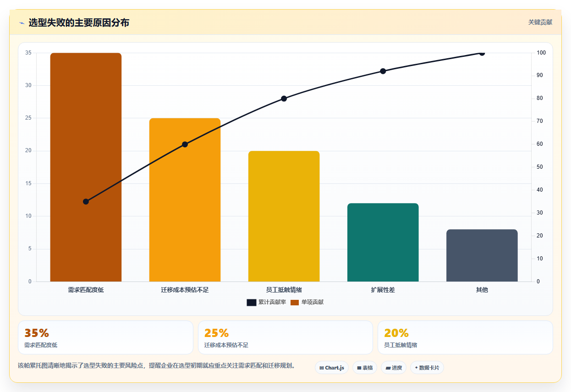571x392 pixels.
Task: Open the 20% 员工抵触情绪 data card
Action: (x=465, y=337)
